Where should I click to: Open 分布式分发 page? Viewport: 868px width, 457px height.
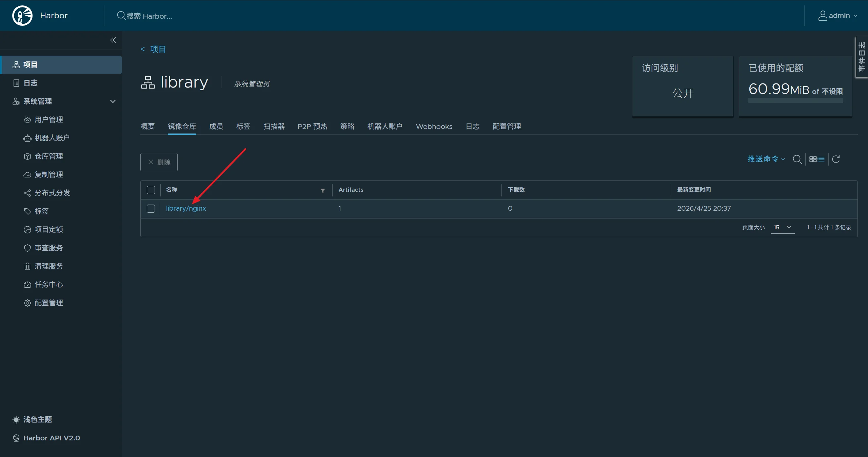(x=52, y=193)
